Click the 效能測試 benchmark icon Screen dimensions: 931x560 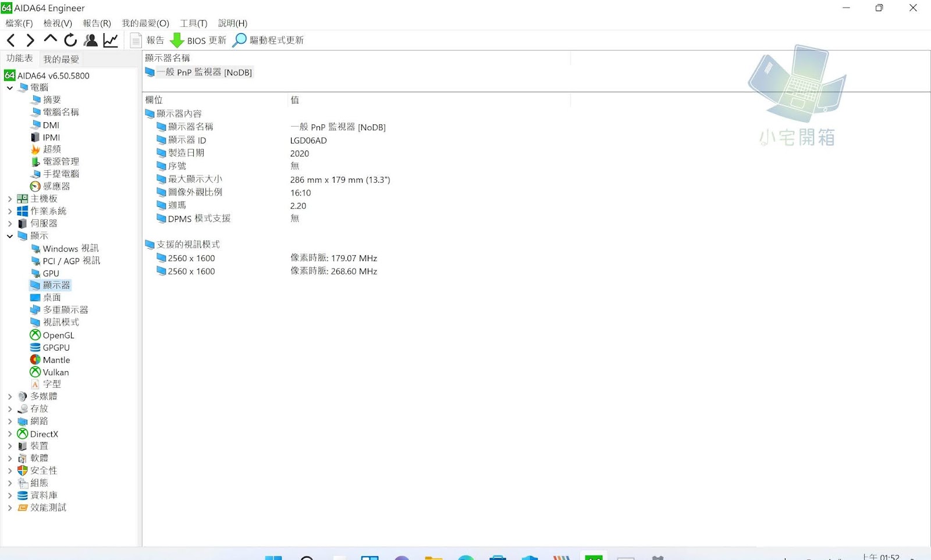[23, 508]
